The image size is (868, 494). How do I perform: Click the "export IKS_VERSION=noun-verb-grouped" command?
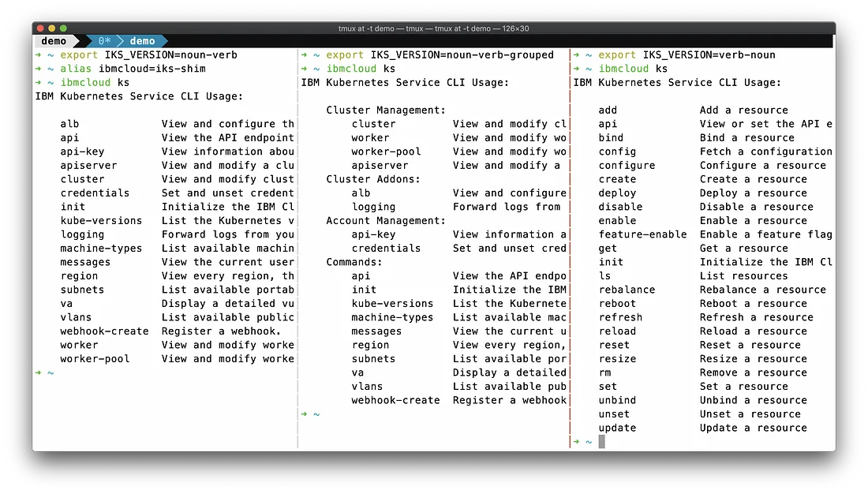tap(440, 55)
